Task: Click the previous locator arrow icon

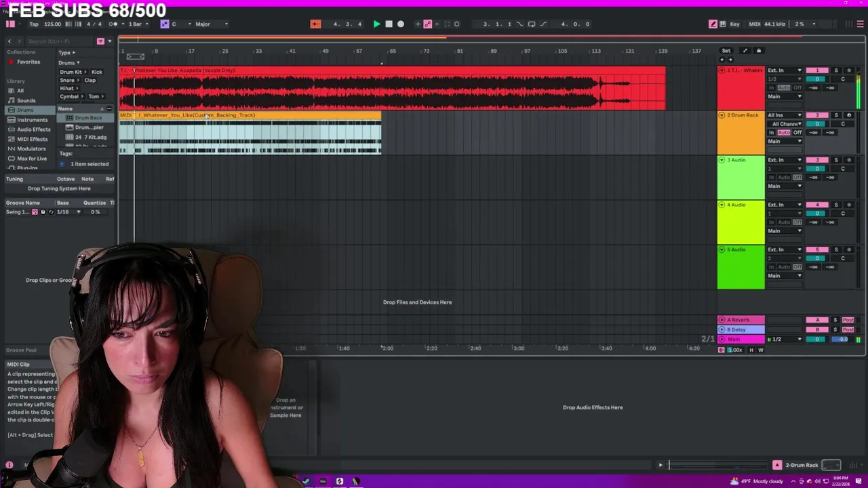Action: (x=722, y=60)
